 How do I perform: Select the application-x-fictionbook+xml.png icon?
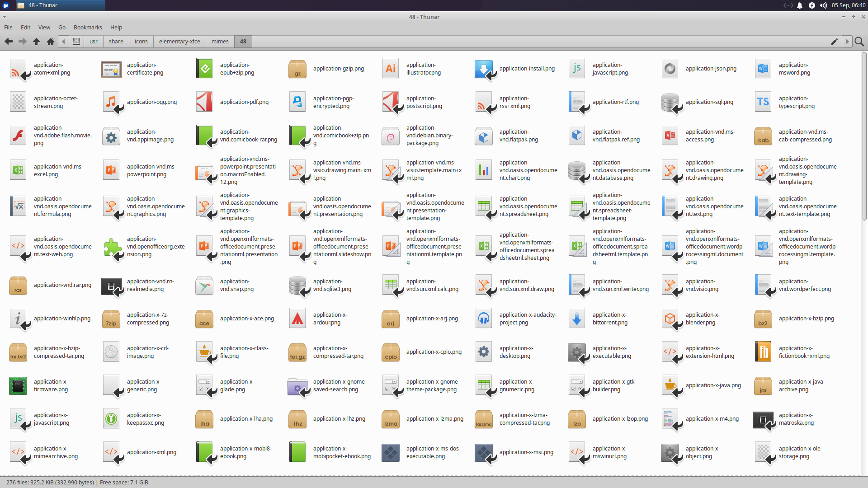coord(763,352)
